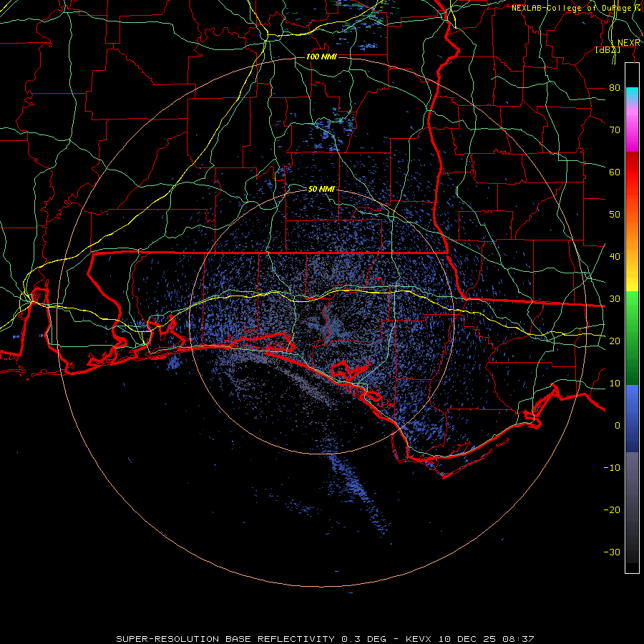This screenshot has height=644, width=644.
Task: Click the 70 dBZ scale value
Action: (615, 130)
